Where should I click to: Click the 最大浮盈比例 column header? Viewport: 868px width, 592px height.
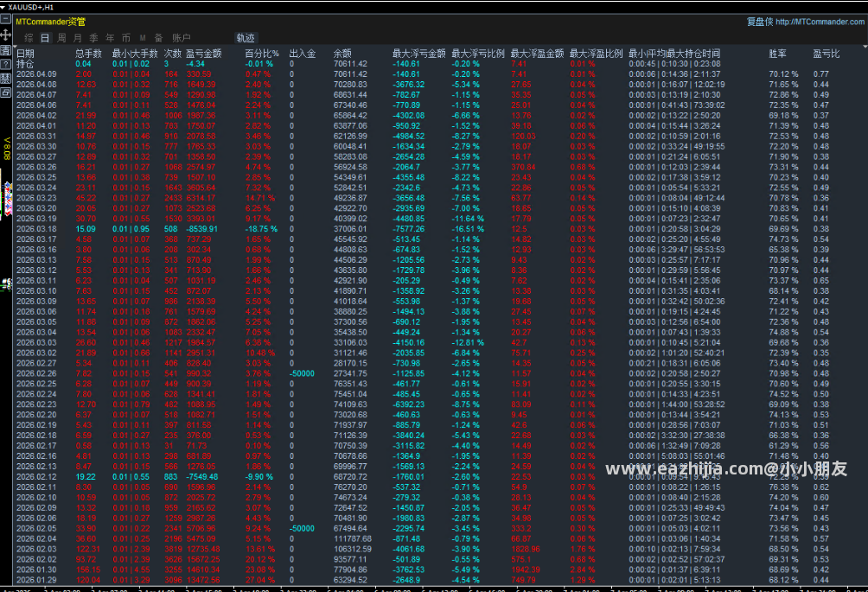coord(597,54)
